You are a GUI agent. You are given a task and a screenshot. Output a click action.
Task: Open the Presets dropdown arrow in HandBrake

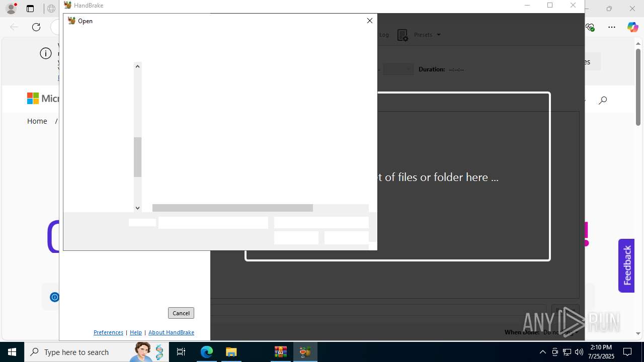pos(439,35)
